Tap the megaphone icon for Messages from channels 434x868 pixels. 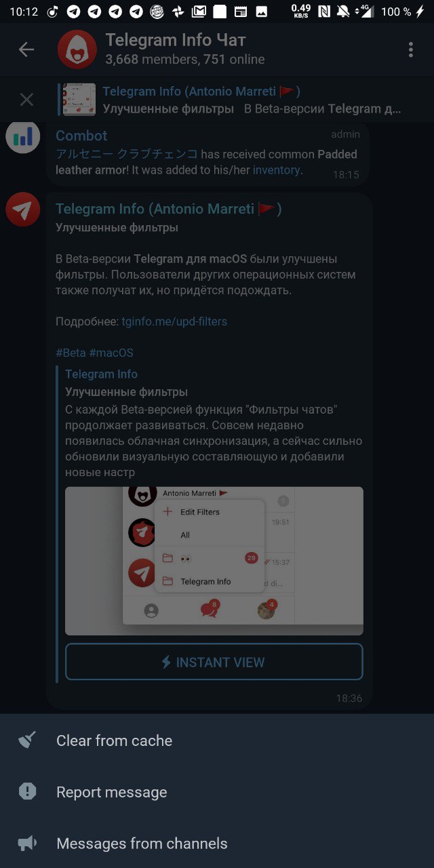(x=27, y=844)
